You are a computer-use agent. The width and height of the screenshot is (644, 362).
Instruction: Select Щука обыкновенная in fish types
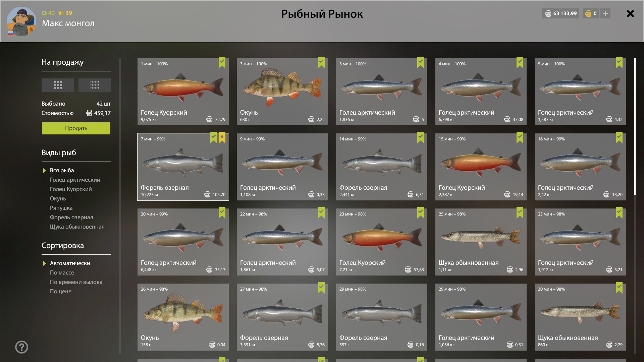point(77,227)
